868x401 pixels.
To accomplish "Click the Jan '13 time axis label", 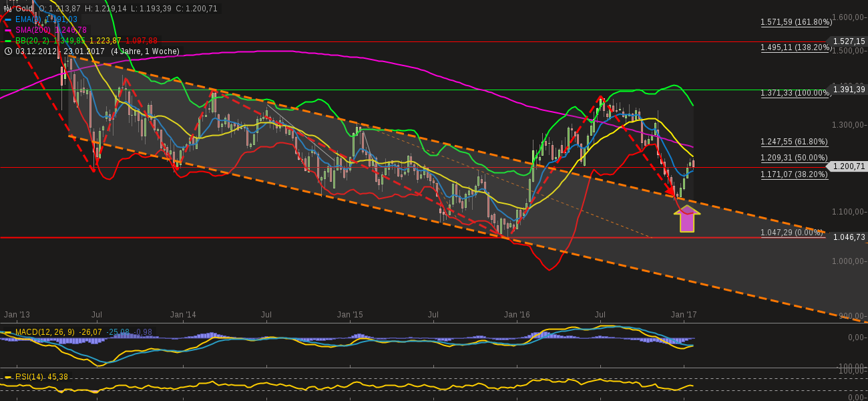I will click(x=17, y=314).
